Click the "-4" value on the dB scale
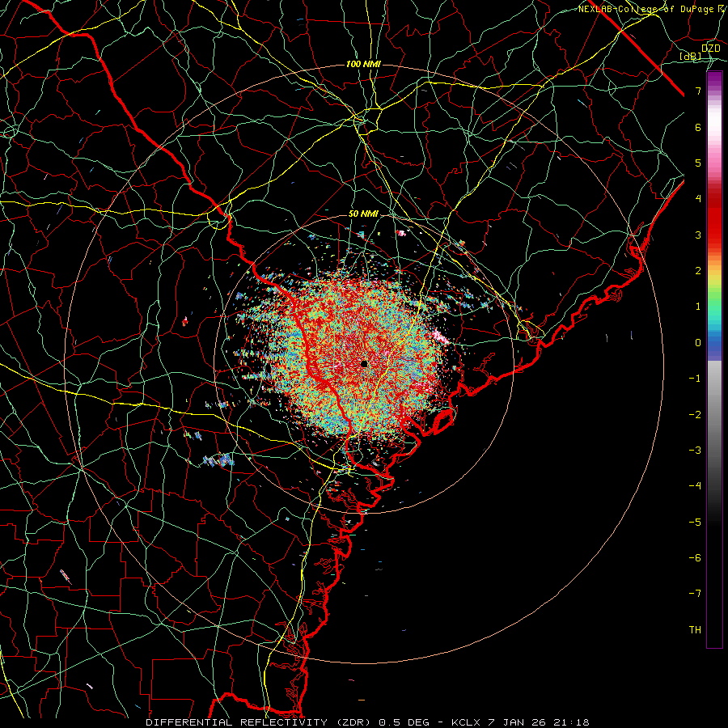Screen dimensions: 728x728 (x=695, y=486)
